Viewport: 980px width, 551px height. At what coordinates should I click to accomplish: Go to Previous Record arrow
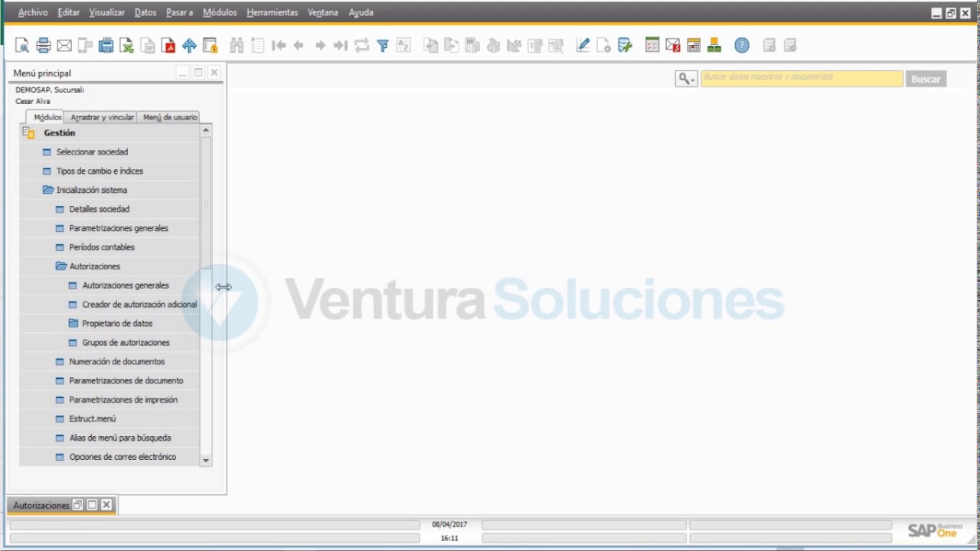coord(299,46)
